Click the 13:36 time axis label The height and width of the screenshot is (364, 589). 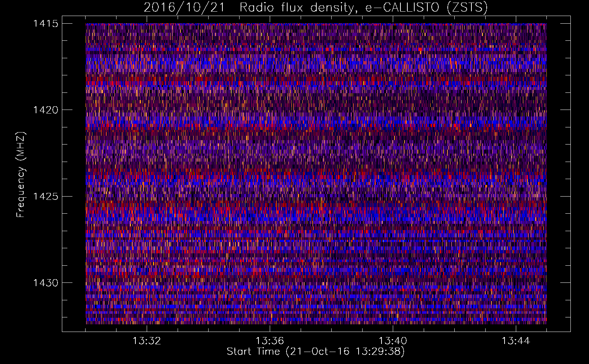point(270,341)
